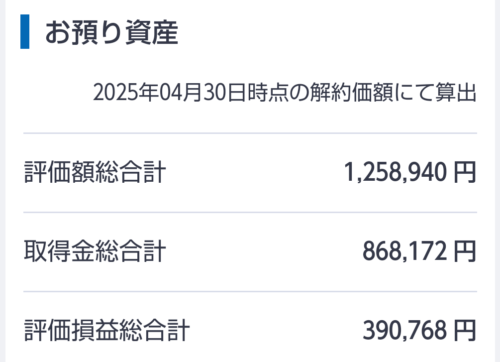This screenshot has height=362, width=500.
Task: Tap the 解約価額 word in the note
Action: point(352,92)
